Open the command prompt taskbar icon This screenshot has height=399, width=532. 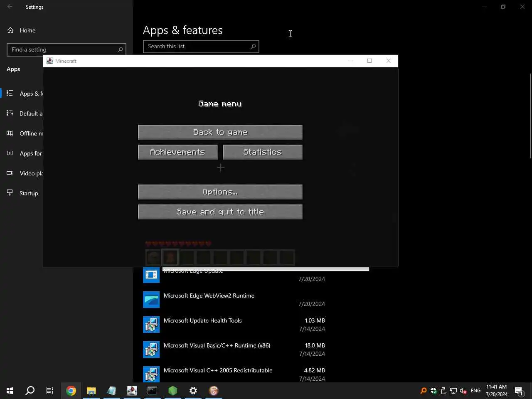(x=152, y=391)
